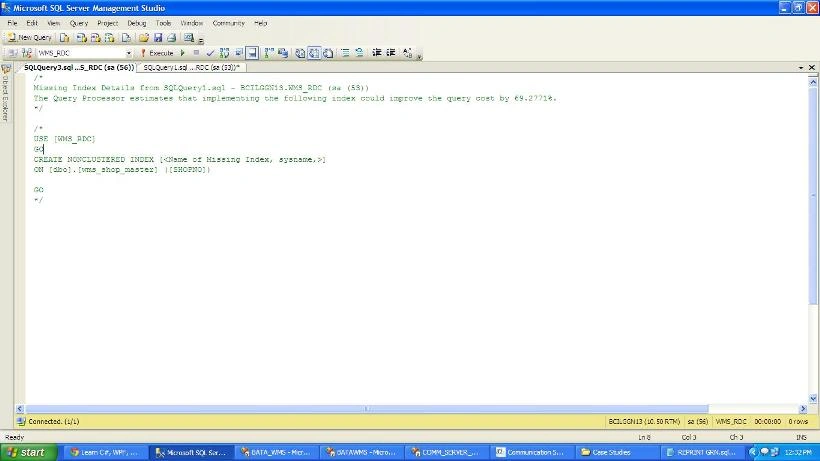Viewport: 820px width, 461px height.
Task: Select Results to Text option
Action: click(300, 53)
